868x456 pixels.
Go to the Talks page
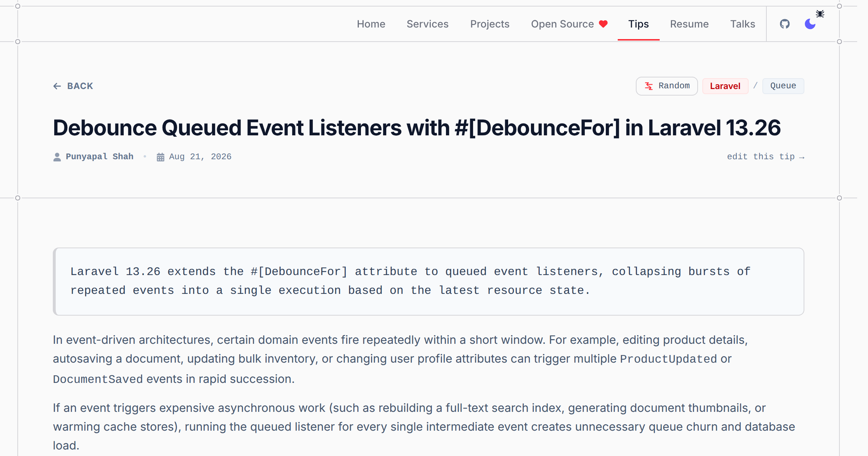pyautogui.click(x=743, y=24)
